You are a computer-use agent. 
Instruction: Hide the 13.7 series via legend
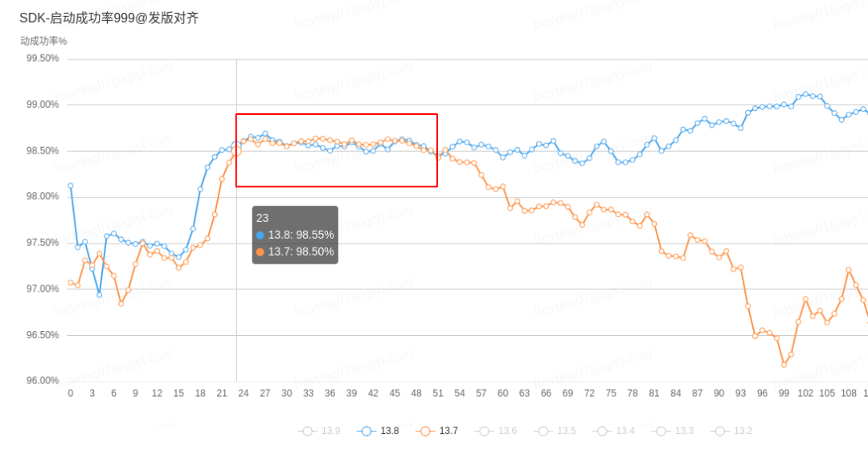[436, 431]
